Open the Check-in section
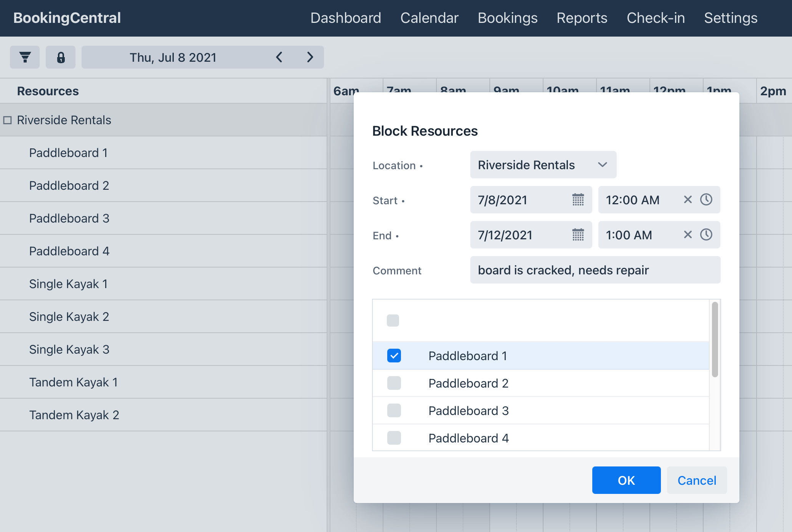The width and height of the screenshot is (792, 532). (655, 18)
